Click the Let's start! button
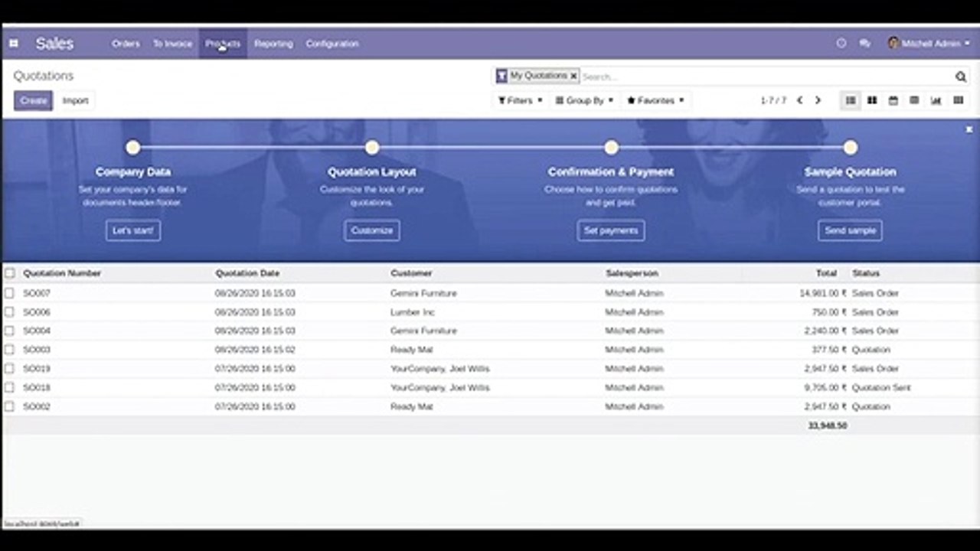The image size is (980, 551). (x=133, y=230)
